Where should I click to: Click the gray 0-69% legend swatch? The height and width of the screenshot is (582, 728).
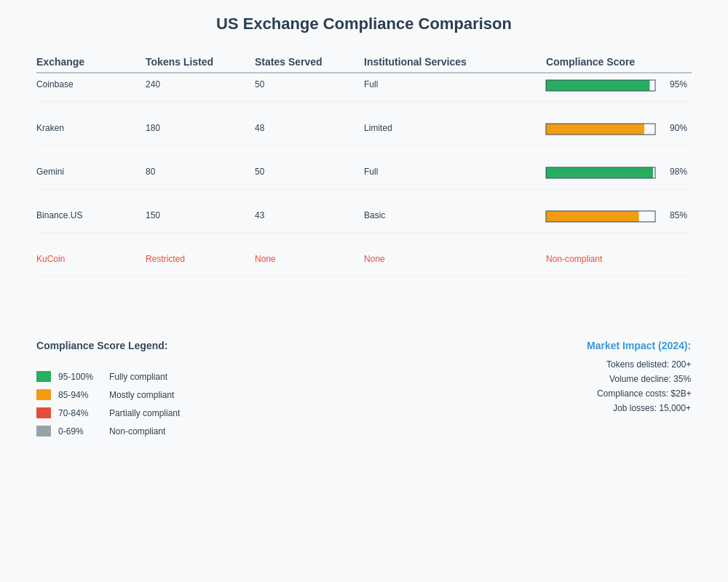(x=44, y=431)
